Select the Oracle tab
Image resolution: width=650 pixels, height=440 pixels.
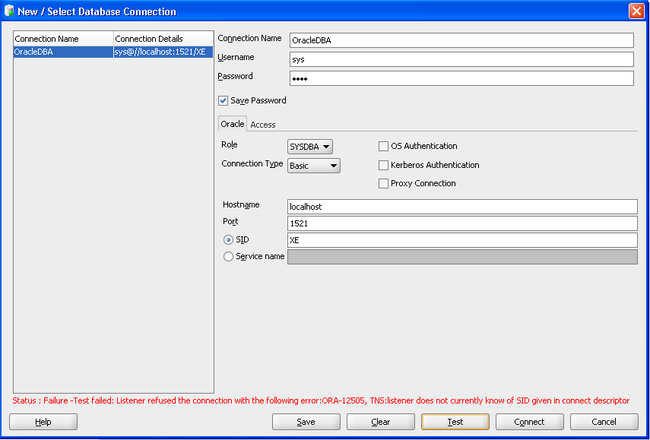(232, 124)
